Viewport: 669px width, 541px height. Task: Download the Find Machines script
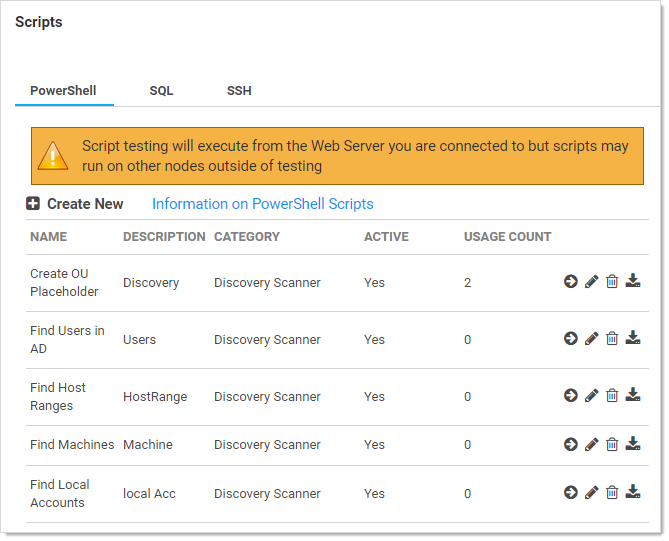tap(633, 444)
